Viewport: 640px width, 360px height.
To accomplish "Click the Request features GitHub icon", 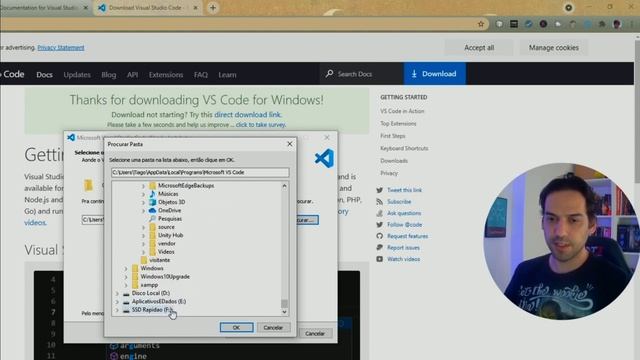I will click(380, 236).
